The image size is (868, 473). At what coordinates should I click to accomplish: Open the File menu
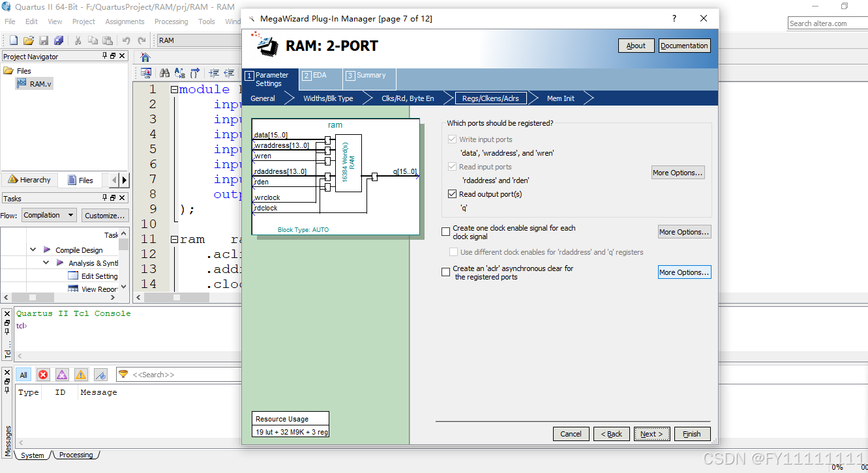(x=10, y=21)
